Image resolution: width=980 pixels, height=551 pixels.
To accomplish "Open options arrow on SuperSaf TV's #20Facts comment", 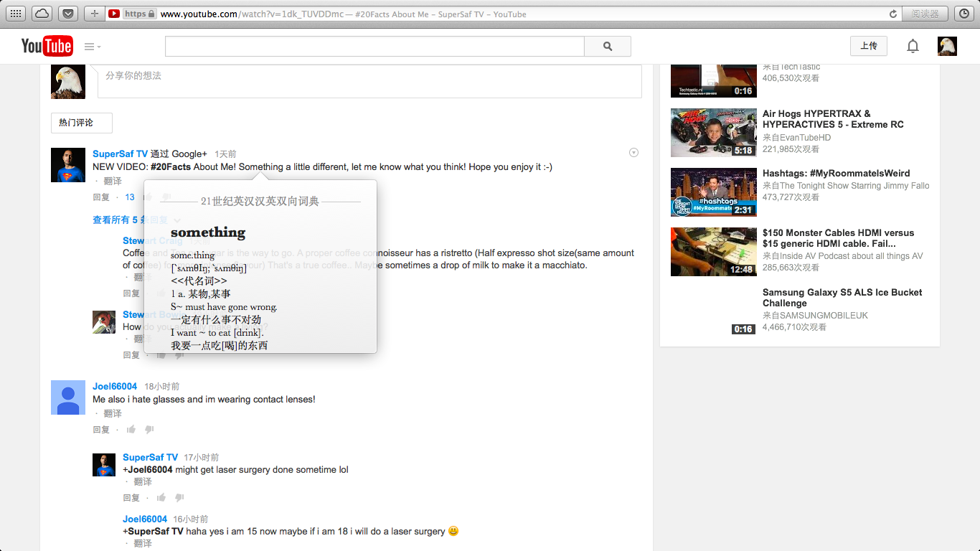I will pos(633,152).
